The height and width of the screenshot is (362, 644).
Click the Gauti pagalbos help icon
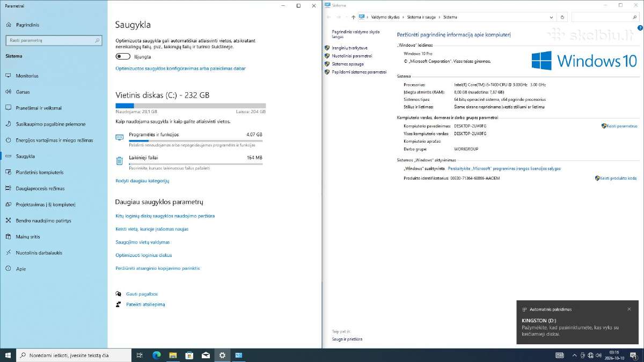pos(119,294)
